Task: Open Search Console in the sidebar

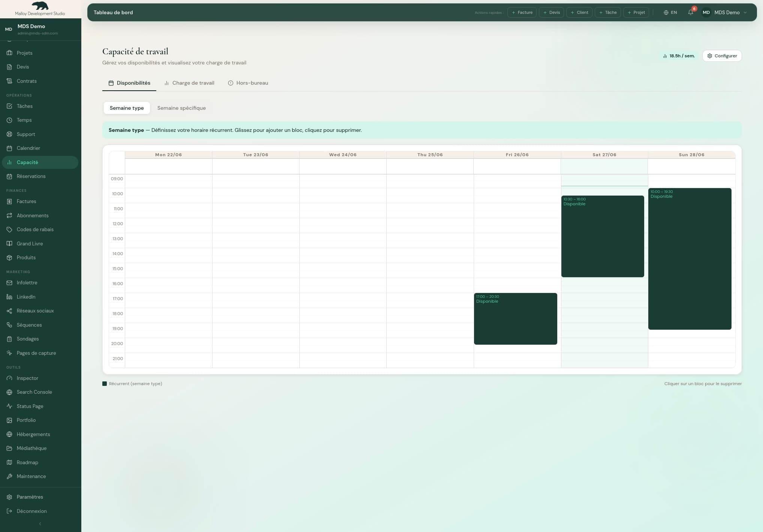Action: [x=40, y=392]
